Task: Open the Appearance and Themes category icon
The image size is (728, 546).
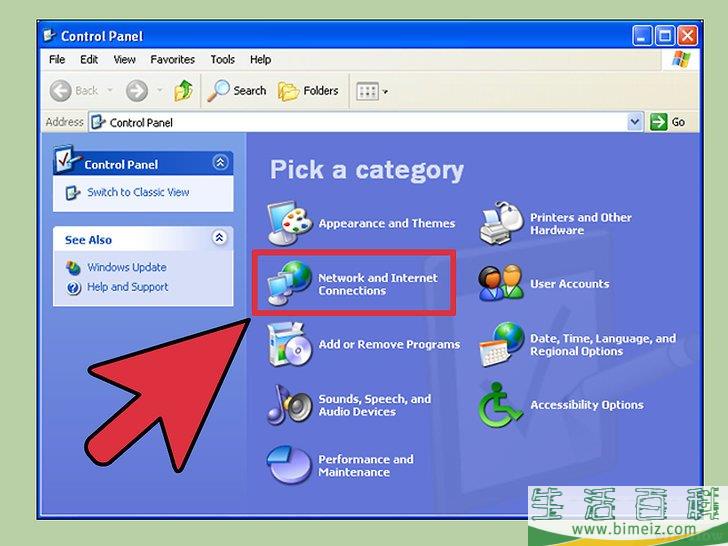Action: click(290, 224)
